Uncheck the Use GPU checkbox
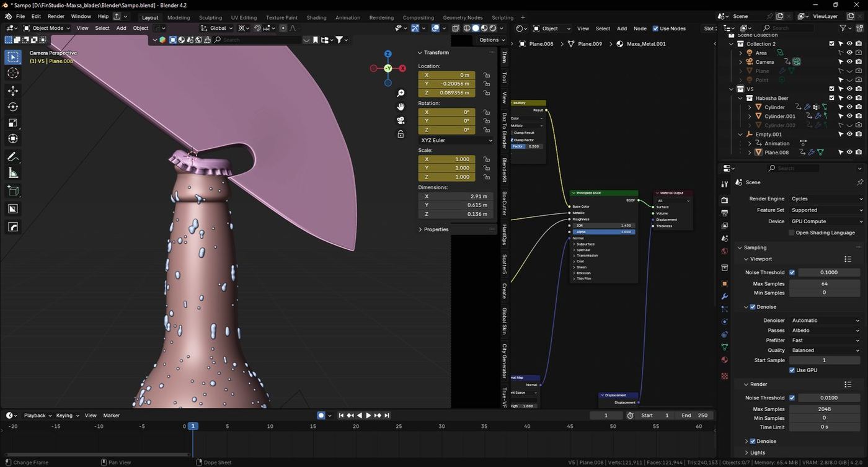The height and width of the screenshot is (467, 868). [792, 370]
